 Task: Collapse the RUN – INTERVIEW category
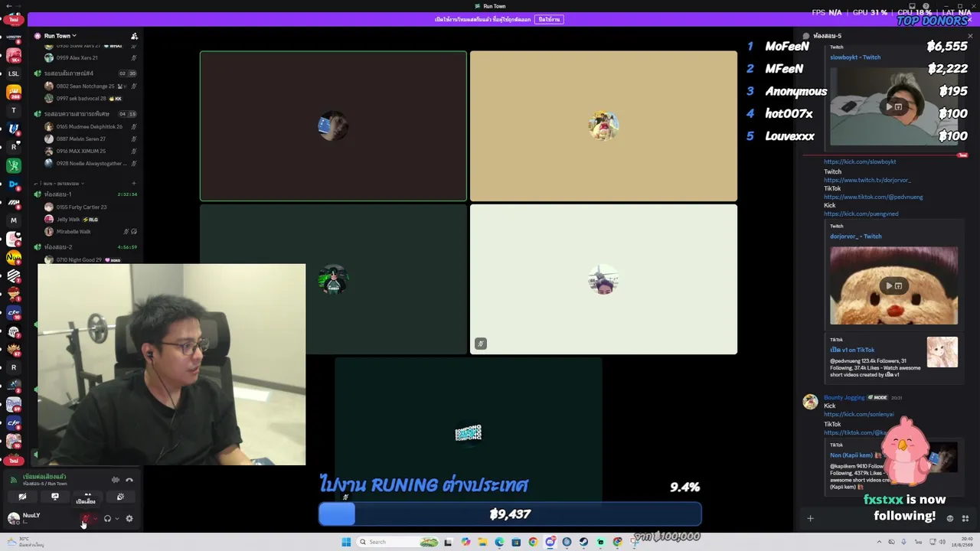coord(64,184)
